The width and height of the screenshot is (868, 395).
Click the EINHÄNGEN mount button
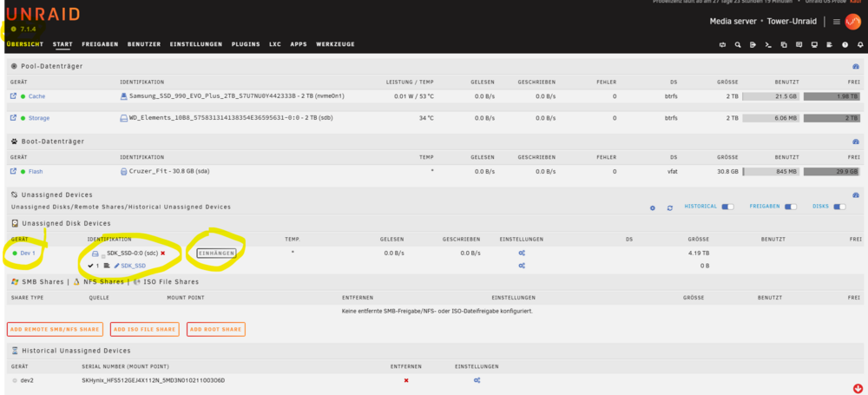click(216, 253)
